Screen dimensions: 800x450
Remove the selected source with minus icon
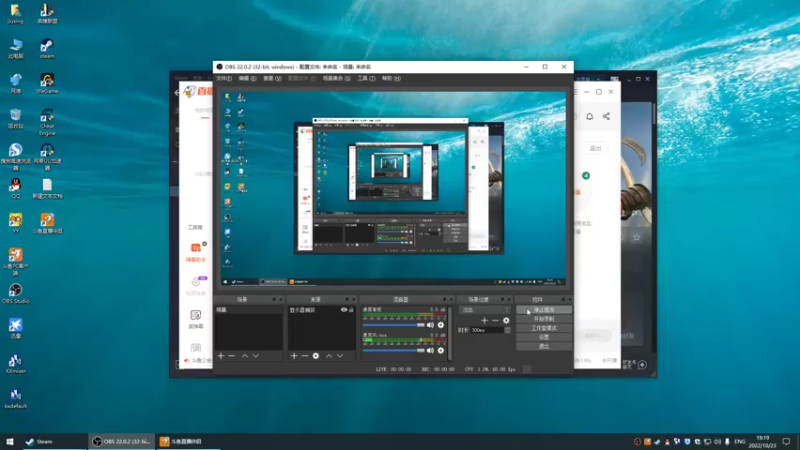click(305, 356)
